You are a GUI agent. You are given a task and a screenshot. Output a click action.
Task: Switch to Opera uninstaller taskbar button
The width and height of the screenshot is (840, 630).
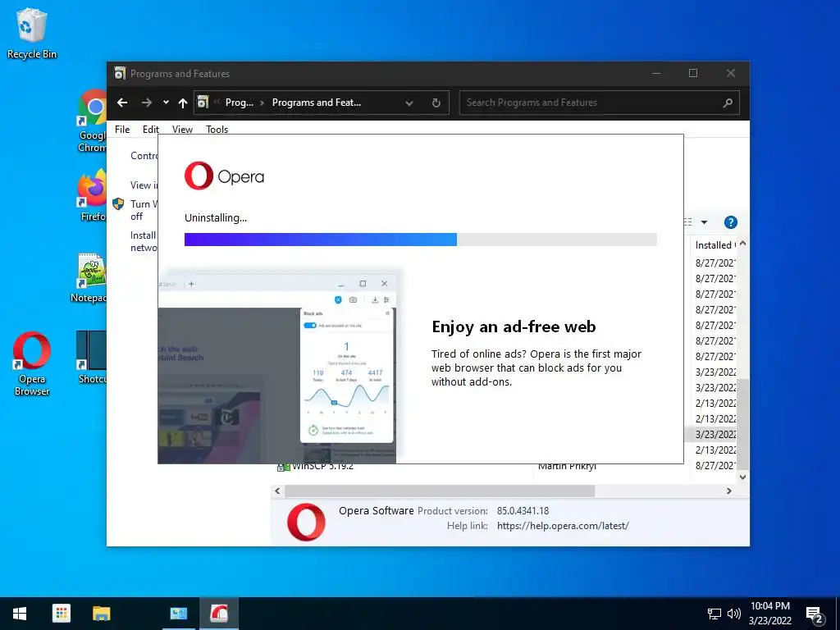219,614
